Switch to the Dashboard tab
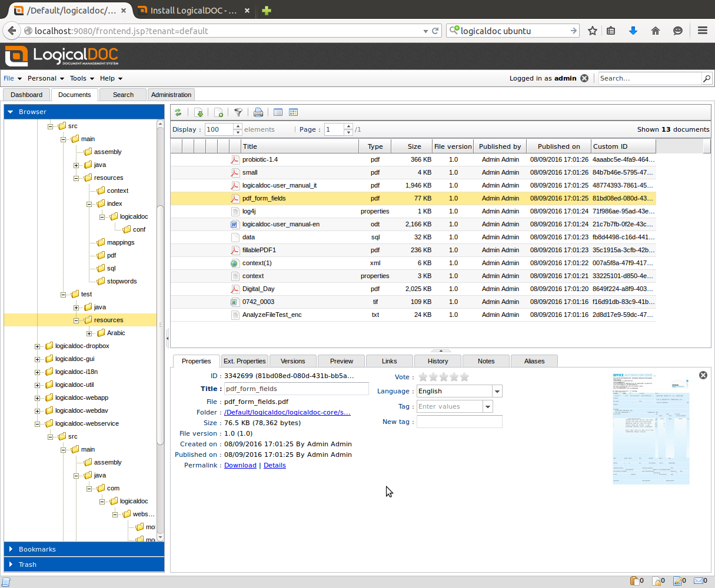This screenshot has height=588, width=715. pos(26,95)
